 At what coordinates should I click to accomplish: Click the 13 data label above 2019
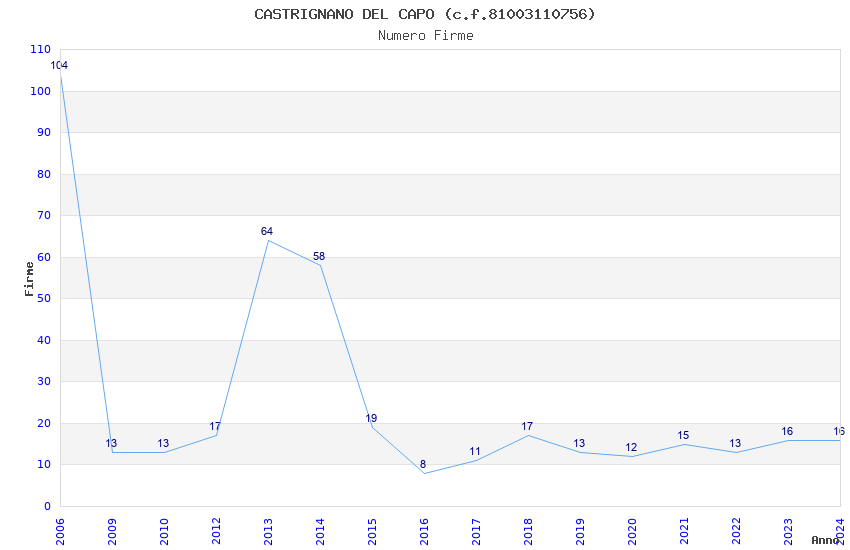[579, 443]
